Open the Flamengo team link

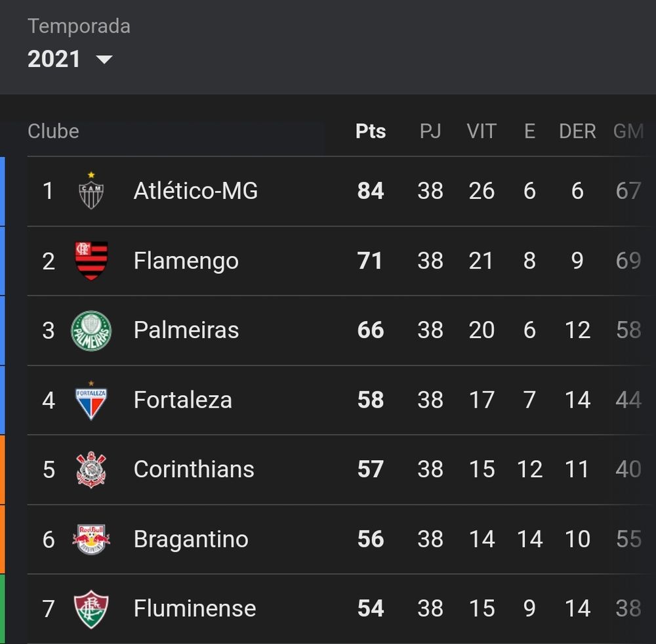[186, 261]
